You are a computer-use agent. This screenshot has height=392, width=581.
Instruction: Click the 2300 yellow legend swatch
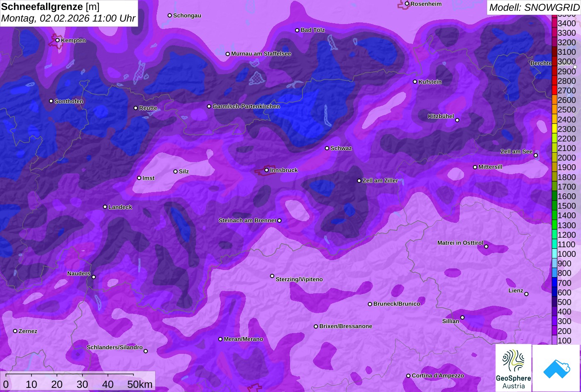click(554, 129)
